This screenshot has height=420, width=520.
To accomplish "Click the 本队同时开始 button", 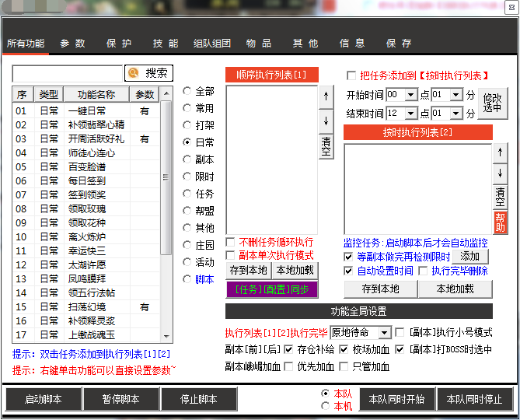I will pyautogui.click(x=397, y=399).
